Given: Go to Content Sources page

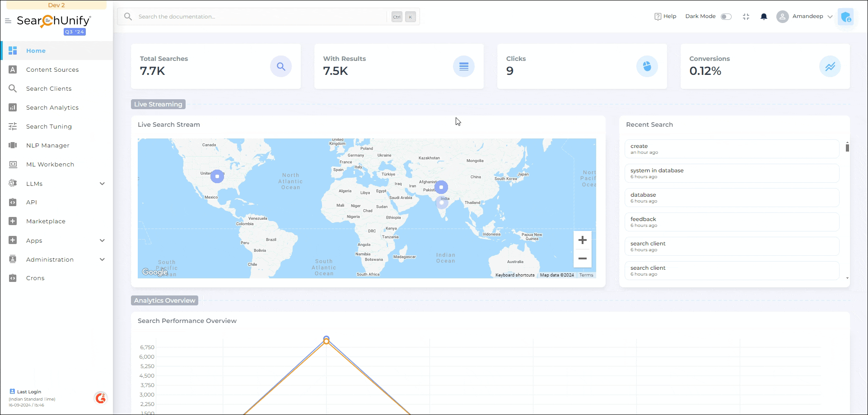Looking at the screenshot, I should pyautogui.click(x=52, y=70).
